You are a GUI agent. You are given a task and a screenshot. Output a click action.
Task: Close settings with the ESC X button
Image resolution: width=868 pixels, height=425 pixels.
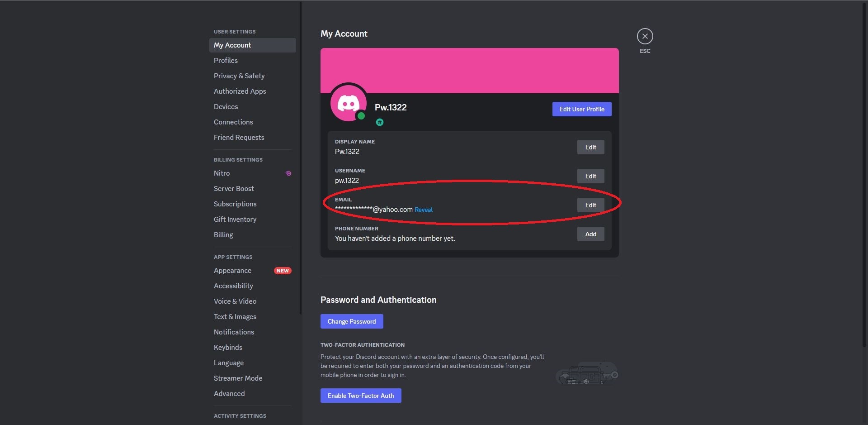[x=645, y=36]
